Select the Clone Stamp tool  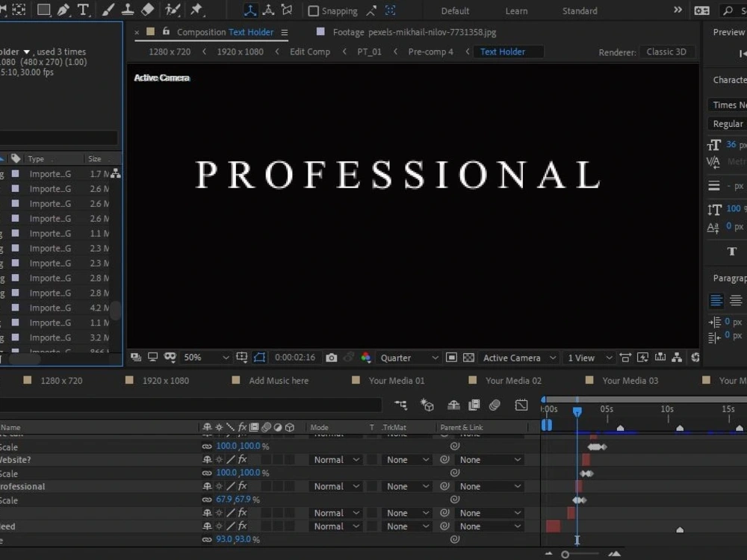coord(128,10)
